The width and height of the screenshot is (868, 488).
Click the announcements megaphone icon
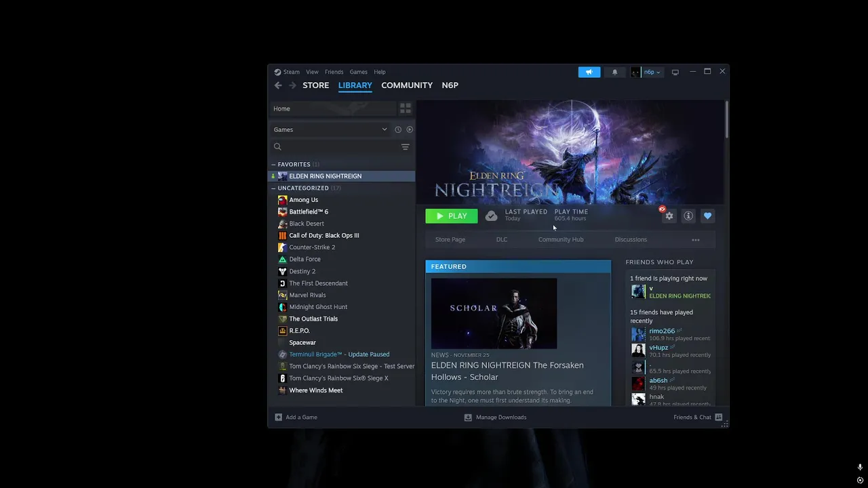(x=589, y=72)
